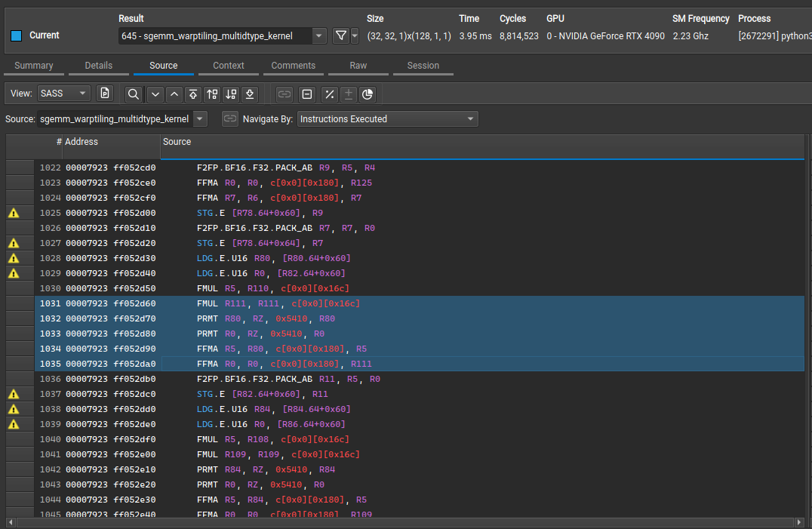Expand the Navigate By Instructions Executed dropdown
The height and width of the screenshot is (529, 812).
pyautogui.click(x=388, y=119)
